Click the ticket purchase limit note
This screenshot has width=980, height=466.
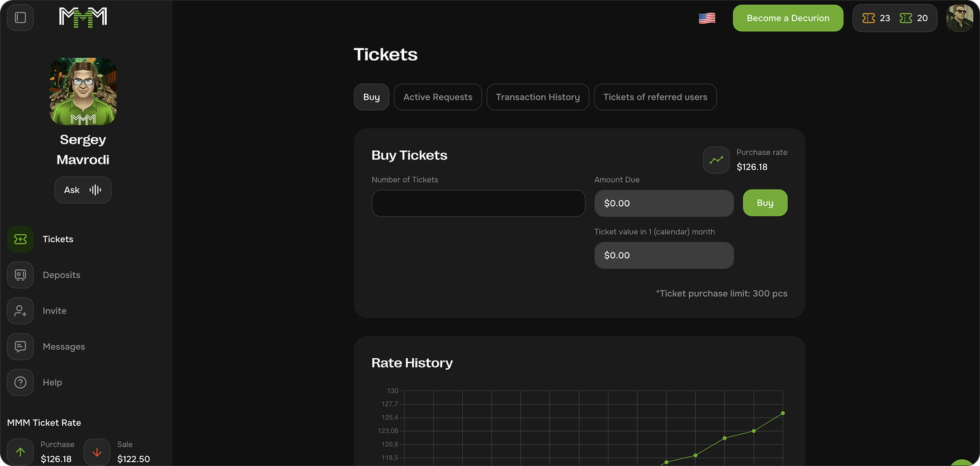722,294
